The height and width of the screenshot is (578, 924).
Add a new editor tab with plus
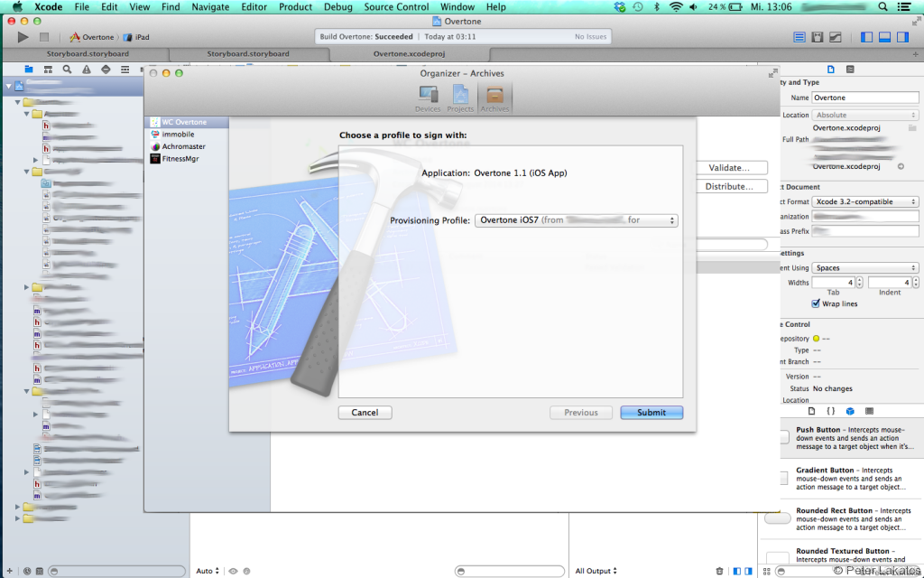[915, 54]
